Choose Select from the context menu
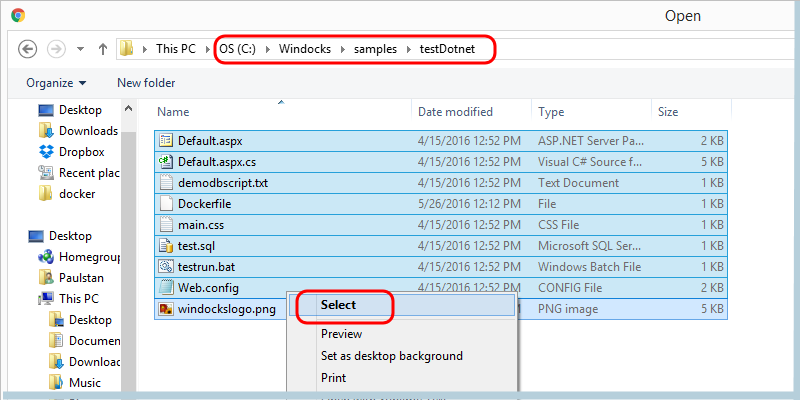 [338, 306]
